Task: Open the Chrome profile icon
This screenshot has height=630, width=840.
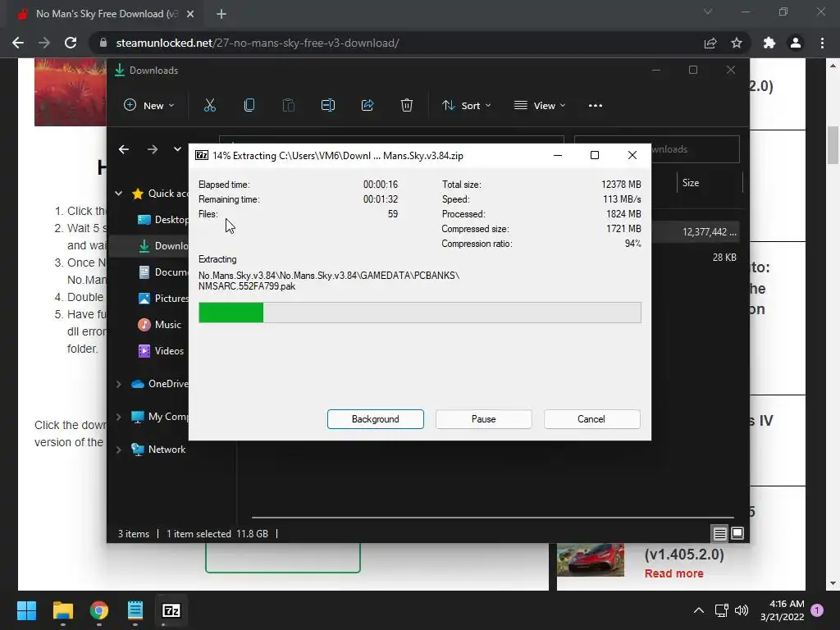Action: 796,43
